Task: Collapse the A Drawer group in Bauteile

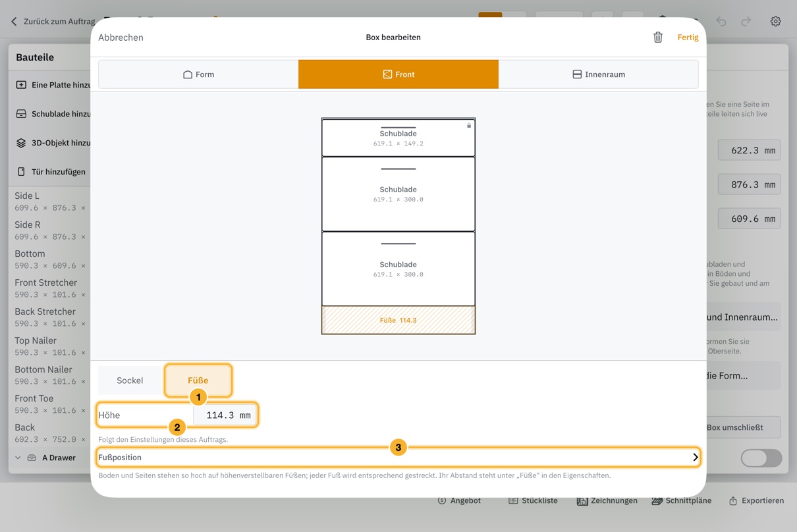Action: click(18, 458)
